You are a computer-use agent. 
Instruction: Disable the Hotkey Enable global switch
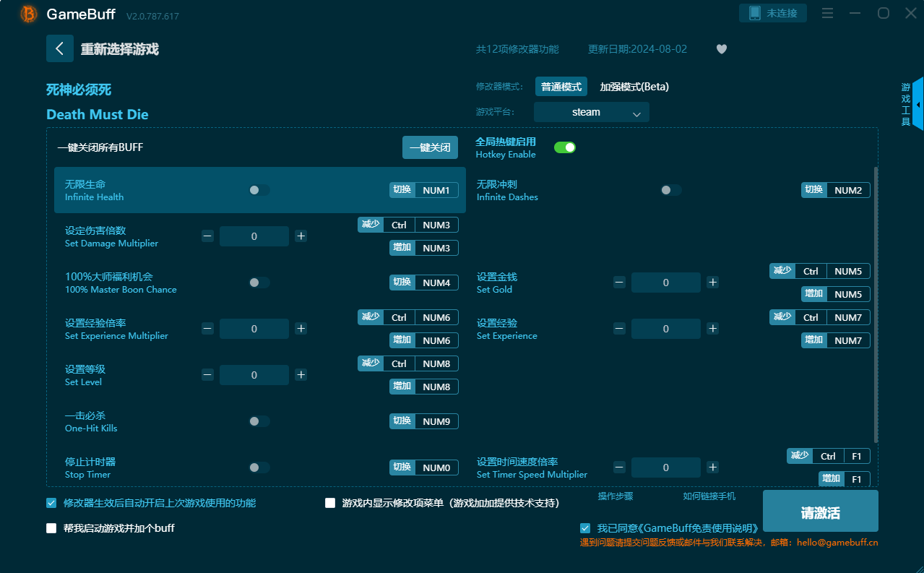coord(565,147)
